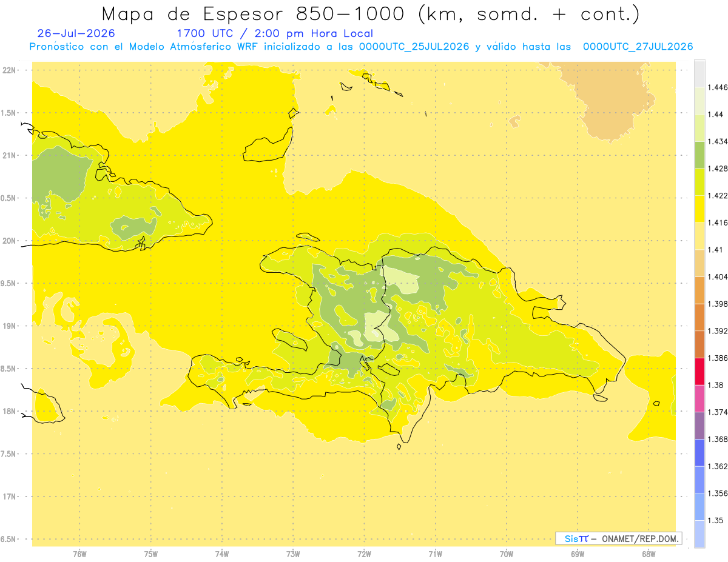The width and height of the screenshot is (728, 562).
Task: Pick the gray swatch above 1.446
Action: (699, 73)
